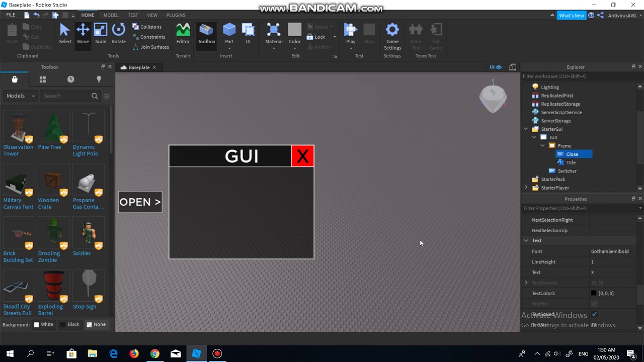Viewport: 644px width, 362px height.
Task: Open the Toolbox Marketplace tab
Action: pos(15,79)
